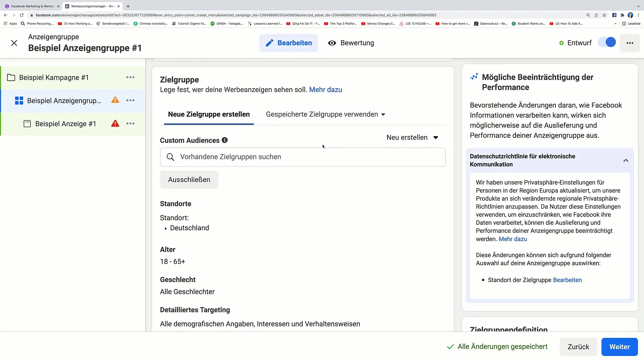The width and height of the screenshot is (644, 362).
Task: Click the warning icon on Beispiel Anzeigengruppe
Action: click(115, 100)
